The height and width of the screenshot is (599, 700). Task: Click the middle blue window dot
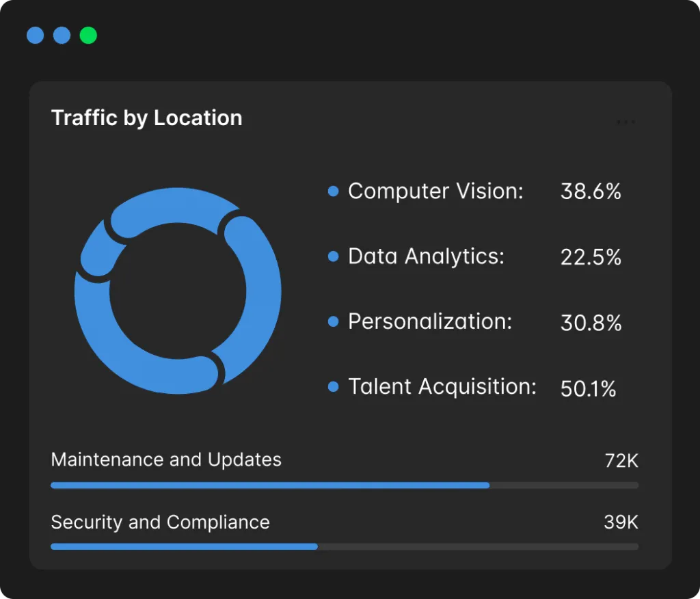(62, 36)
